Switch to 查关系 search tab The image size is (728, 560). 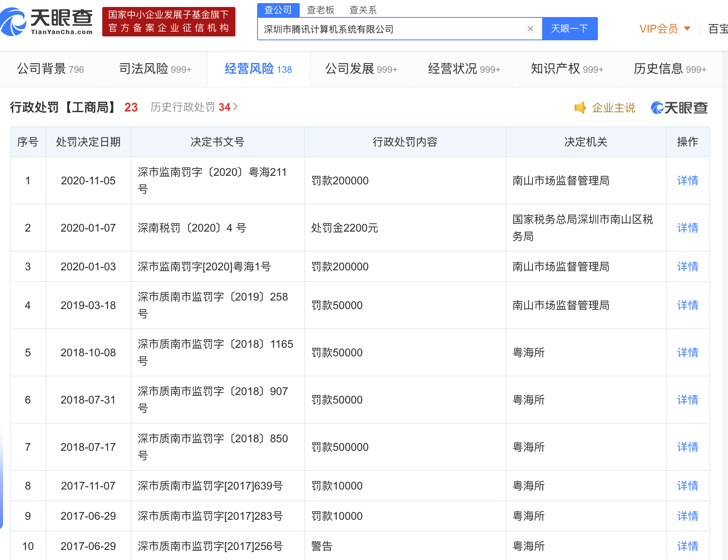pyautogui.click(x=363, y=10)
